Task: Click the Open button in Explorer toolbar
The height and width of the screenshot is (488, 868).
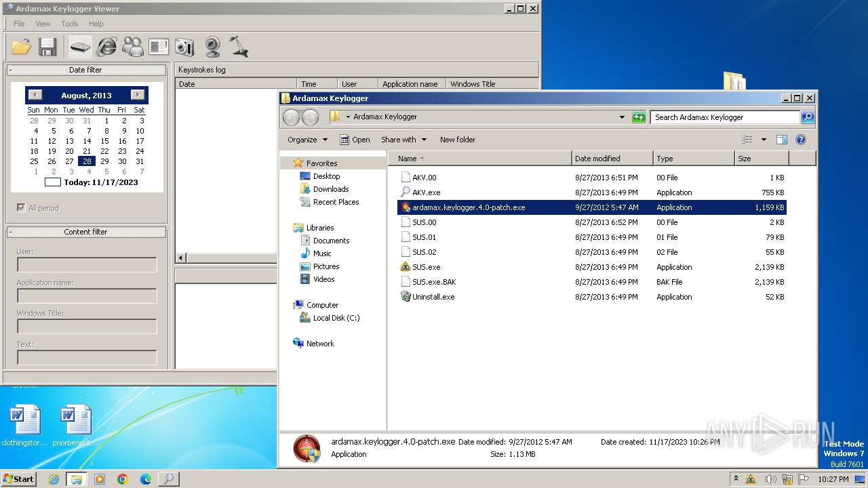Action: pyautogui.click(x=355, y=140)
